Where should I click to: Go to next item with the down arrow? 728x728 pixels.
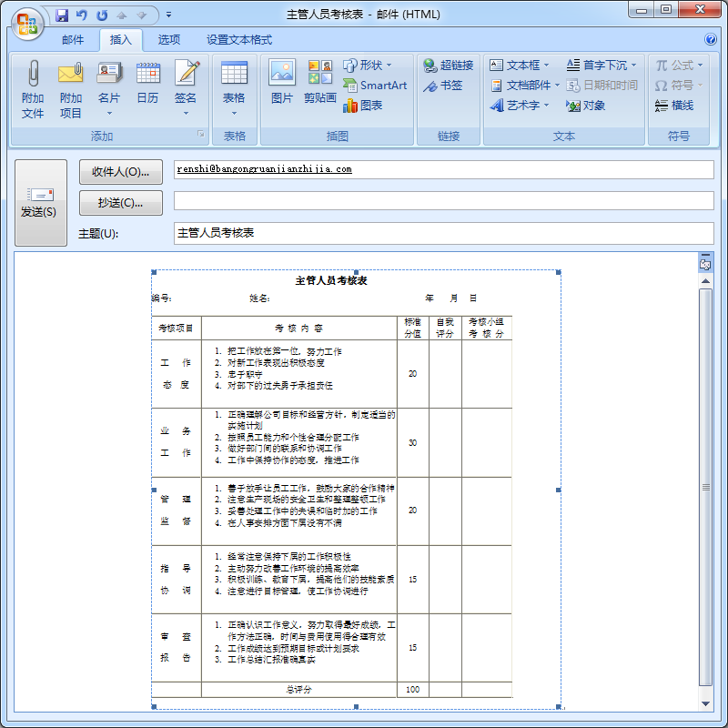tap(142, 15)
